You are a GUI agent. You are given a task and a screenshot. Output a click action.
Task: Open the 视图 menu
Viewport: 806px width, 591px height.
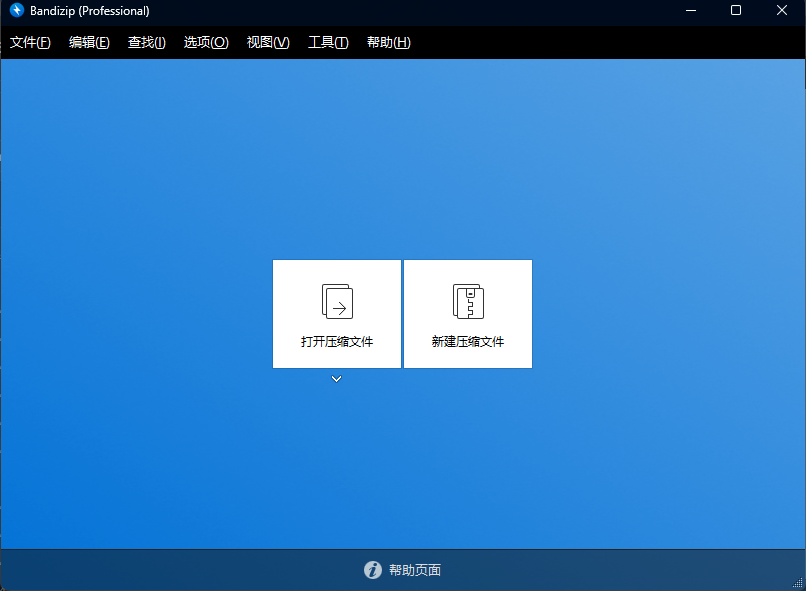click(266, 42)
